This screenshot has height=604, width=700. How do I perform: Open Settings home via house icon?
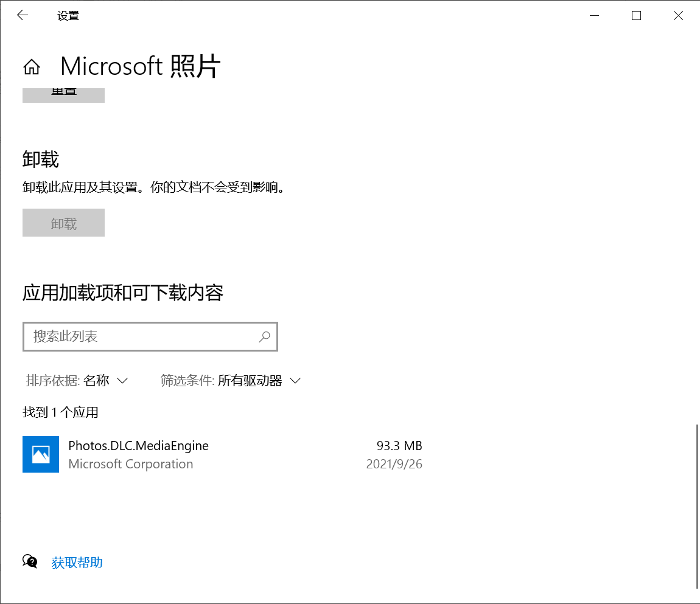[x=32, y=67]
